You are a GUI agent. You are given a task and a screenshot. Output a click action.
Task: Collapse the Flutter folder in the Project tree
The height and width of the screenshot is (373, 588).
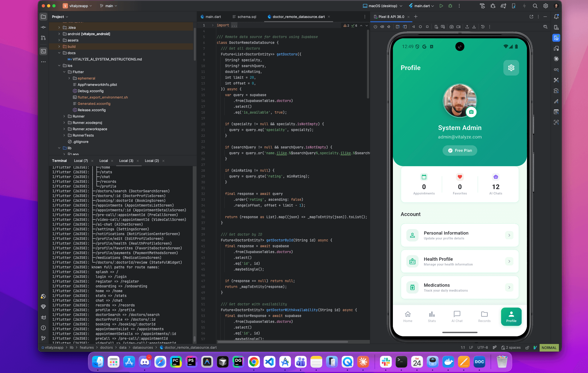(x=64, y=72)
